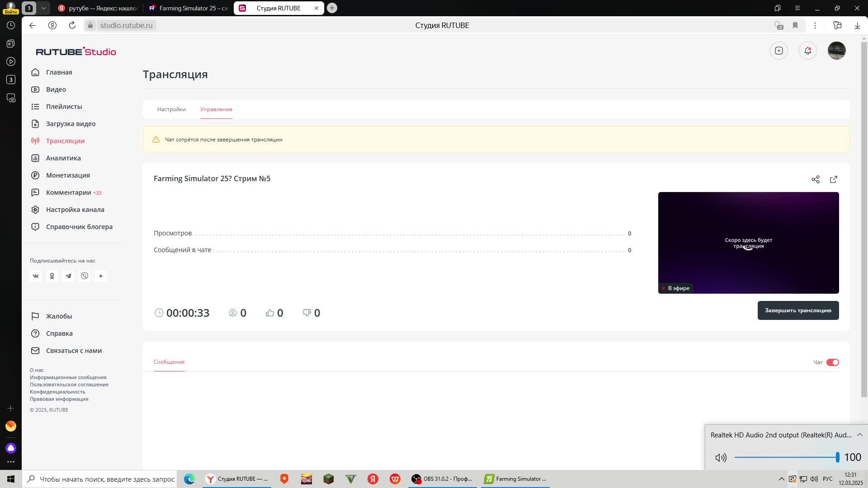This screenshot has width=868, height=488.
Task: Open the Dzen social icon
Action: pyautogui.click(x=101, y=276)
